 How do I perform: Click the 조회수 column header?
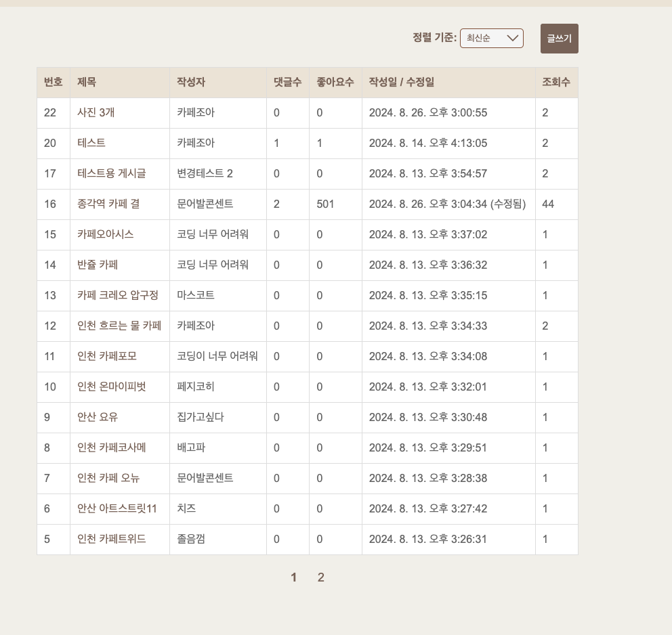(556, 82)
